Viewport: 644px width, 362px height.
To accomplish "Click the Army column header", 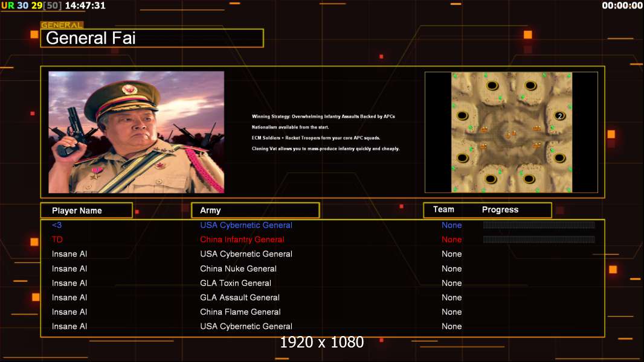I will [x=256, y=211].
